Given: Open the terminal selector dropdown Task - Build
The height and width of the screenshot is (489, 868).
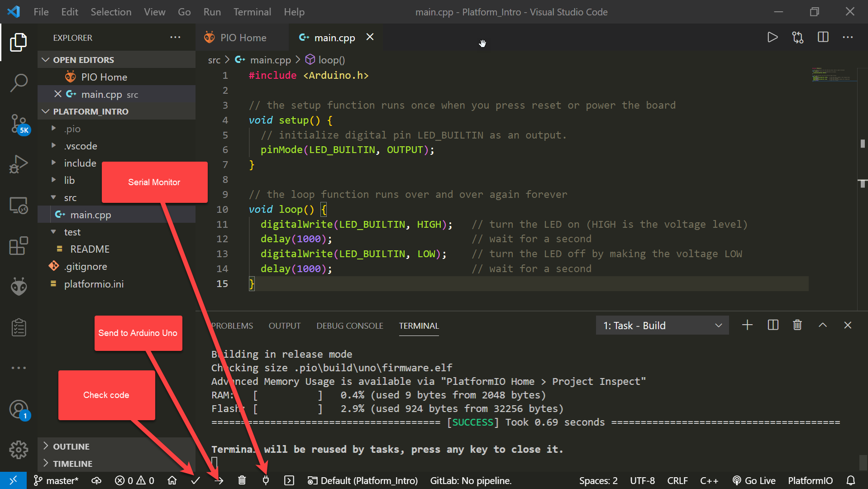Looking at the screenshot, I should 662,325.
